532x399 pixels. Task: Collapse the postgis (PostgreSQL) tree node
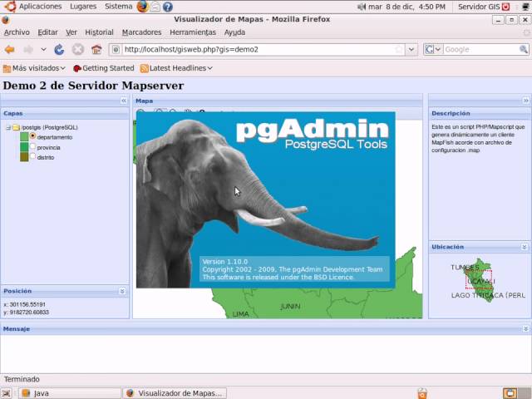tap(8, 127)
